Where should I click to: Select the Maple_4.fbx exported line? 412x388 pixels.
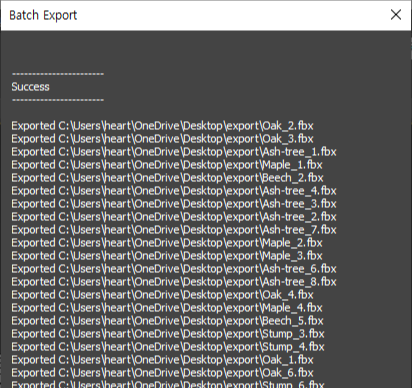(167, 308)
